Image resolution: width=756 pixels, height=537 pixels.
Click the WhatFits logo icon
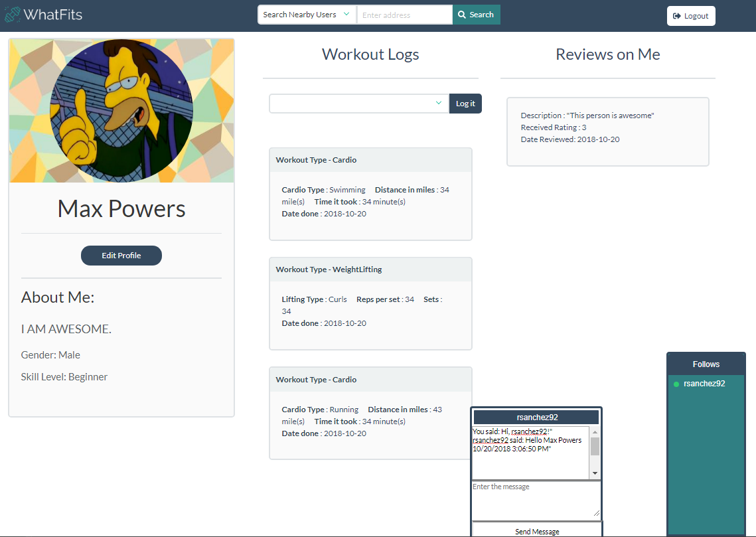(13, 15)
